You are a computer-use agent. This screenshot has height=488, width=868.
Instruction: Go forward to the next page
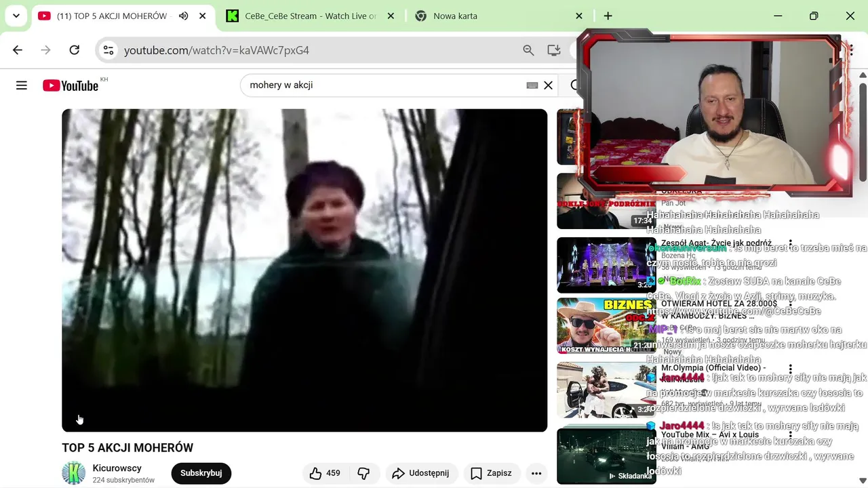point(46,50)
